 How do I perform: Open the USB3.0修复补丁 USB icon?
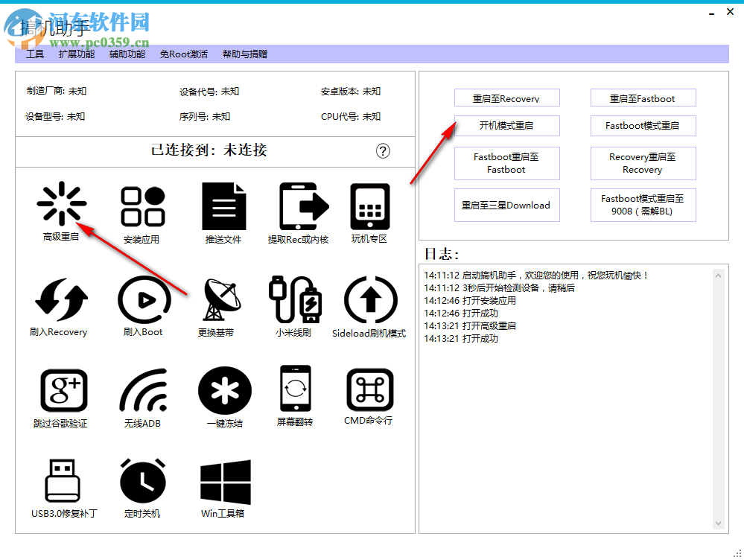[x=63, y=480]
